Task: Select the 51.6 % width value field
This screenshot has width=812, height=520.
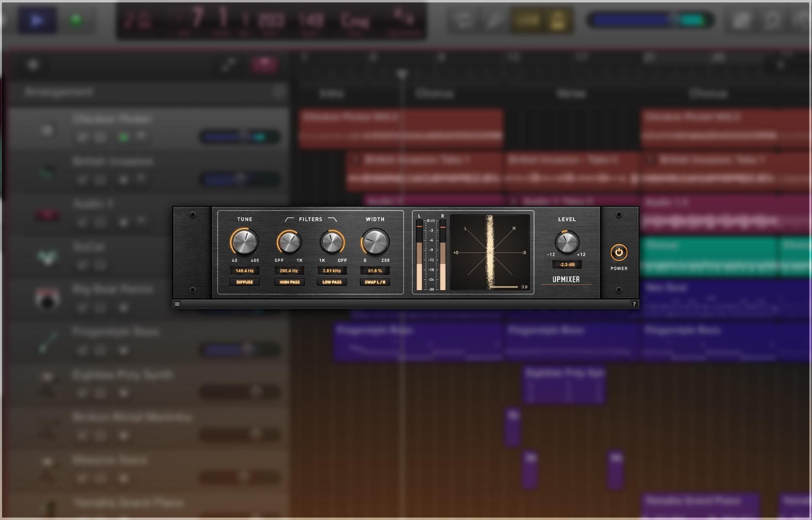Action: (375, 271)
